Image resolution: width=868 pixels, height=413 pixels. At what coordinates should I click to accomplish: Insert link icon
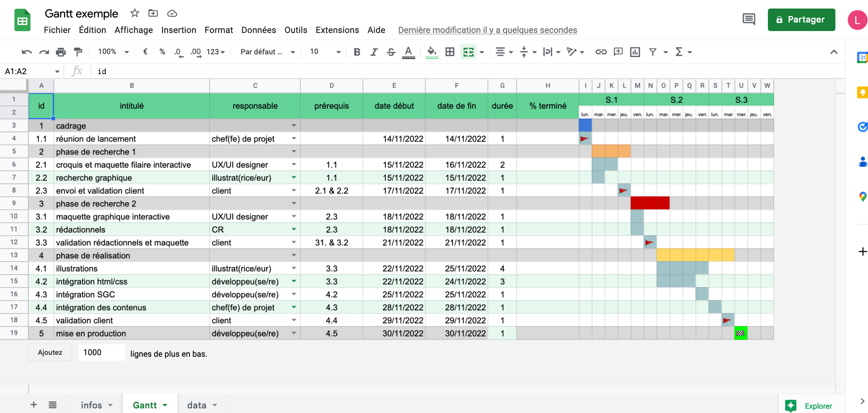tap(601, 52)
